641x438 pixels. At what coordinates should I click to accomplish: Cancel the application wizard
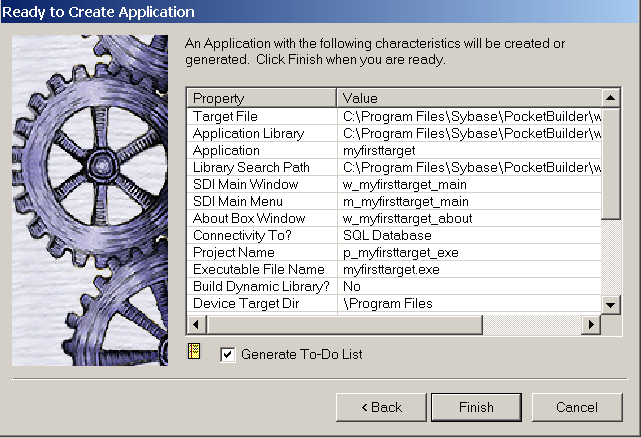[x=577, y=407]
